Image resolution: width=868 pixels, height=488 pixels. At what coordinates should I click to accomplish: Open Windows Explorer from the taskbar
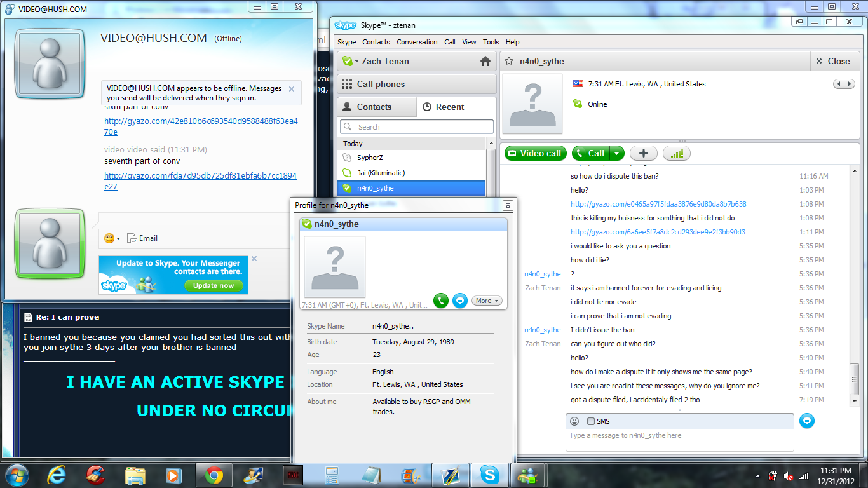(x=135, y=475)
